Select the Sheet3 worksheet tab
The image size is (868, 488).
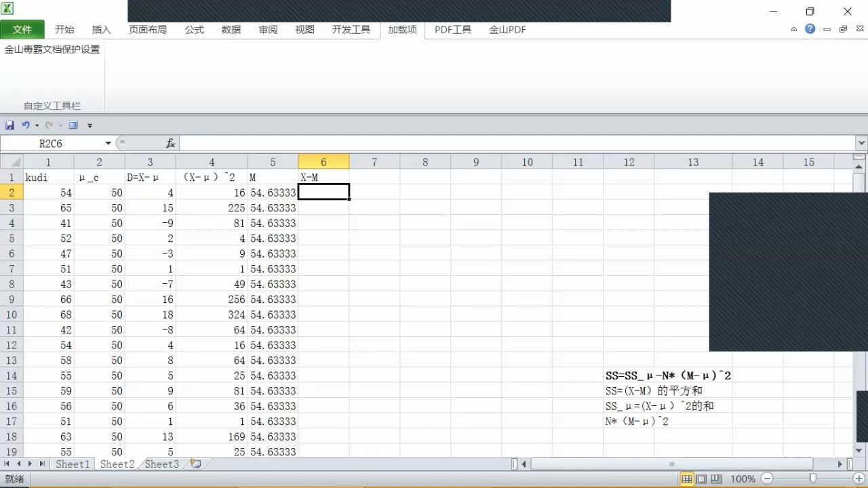click(161, 464)
